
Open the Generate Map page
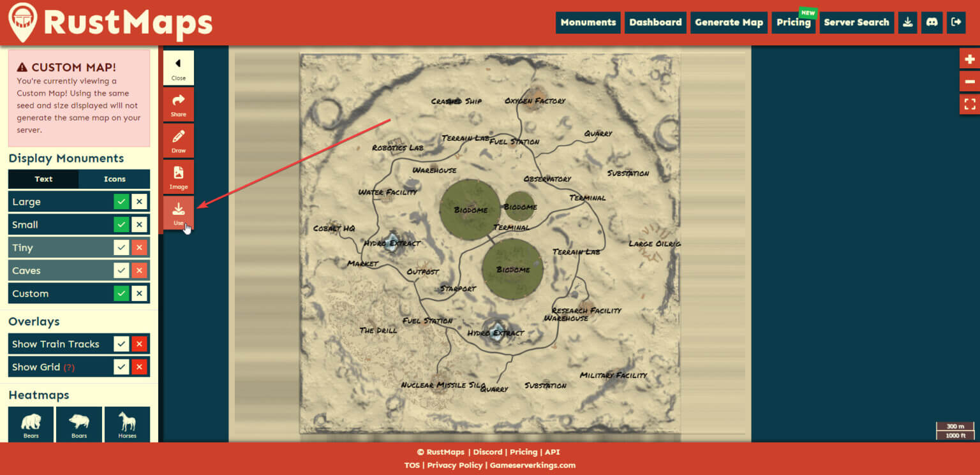coord(729,22)
